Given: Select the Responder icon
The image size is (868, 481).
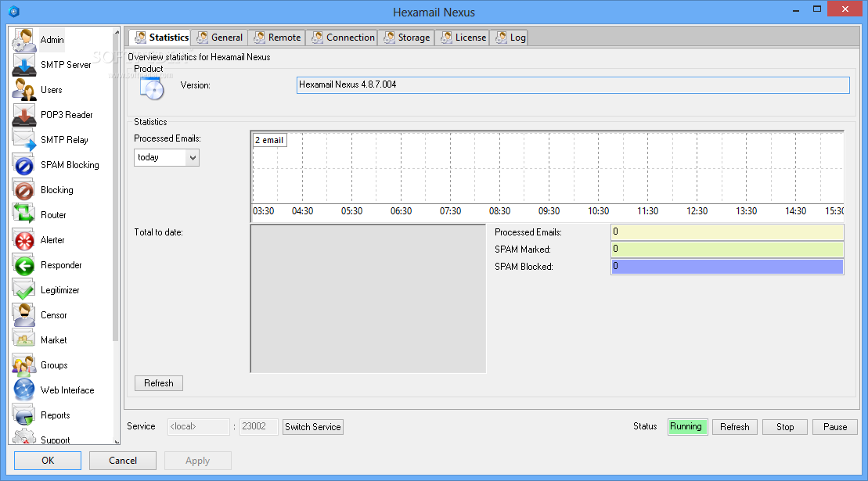Looking at the screenshot, I should point(23,265).
